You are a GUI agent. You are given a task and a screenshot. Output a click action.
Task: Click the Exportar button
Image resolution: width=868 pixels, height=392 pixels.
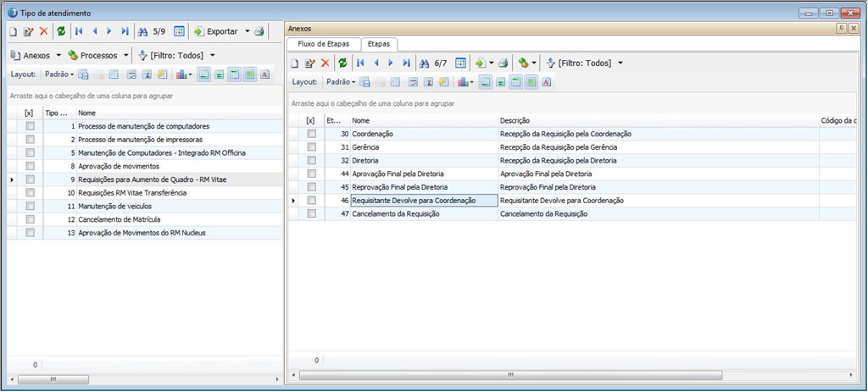216,31
